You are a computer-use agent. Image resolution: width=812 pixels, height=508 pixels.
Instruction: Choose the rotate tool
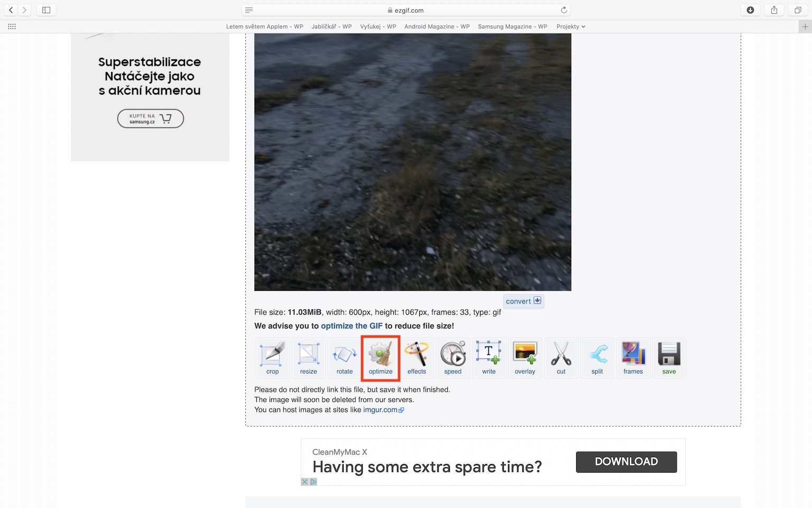click(345, 358)
